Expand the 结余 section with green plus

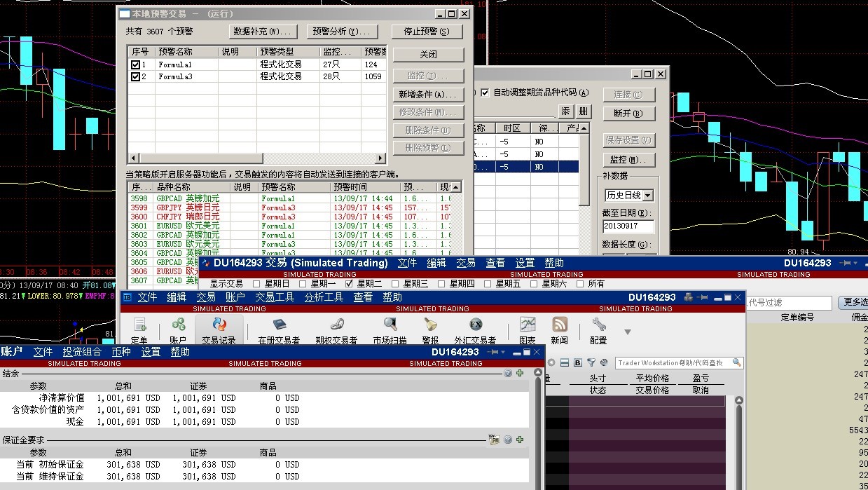520,374
